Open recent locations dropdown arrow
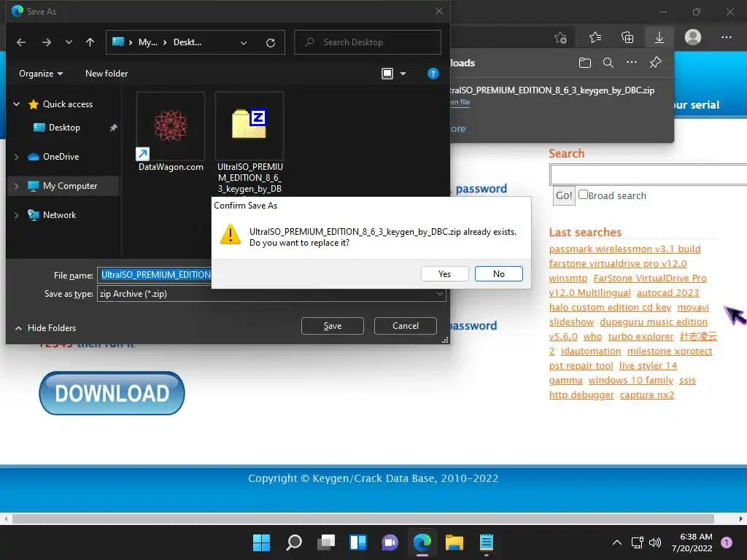Image resolution: width=747 pixels, height=560 pixels. 69,42
